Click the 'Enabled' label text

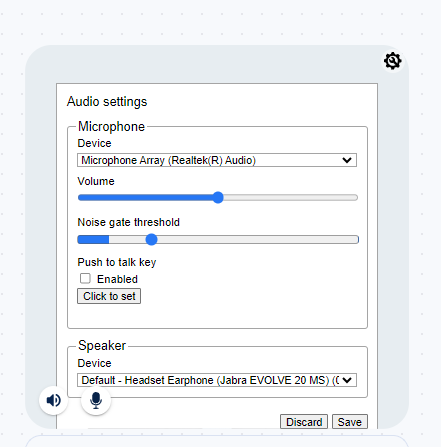point(117,279)
